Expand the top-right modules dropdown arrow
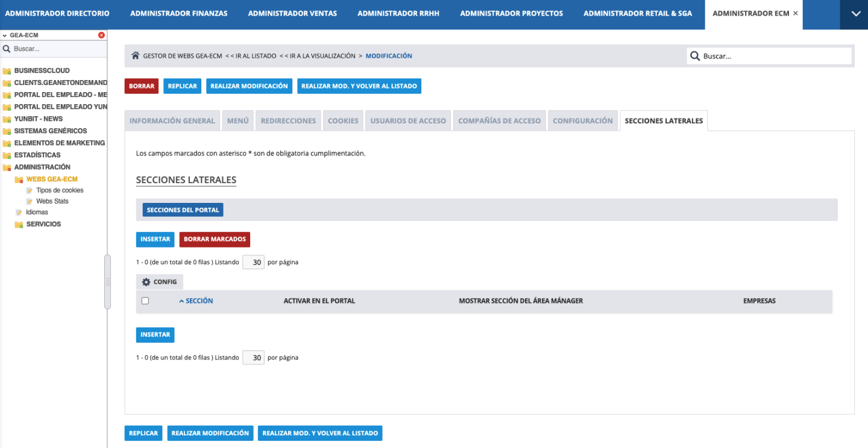Screen dimensions: 868x448 856,14
